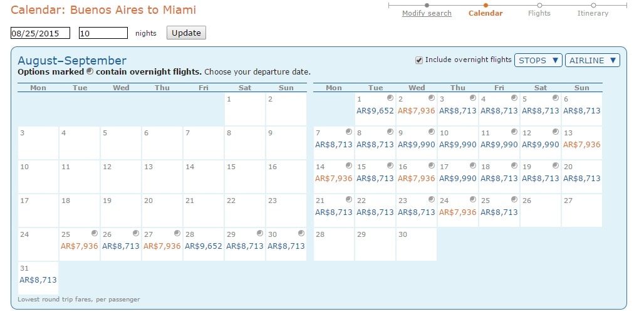The width and height of the screenshot is (644, 324).
Task: Click overnight flight icon on September 2
Action: point(431,98)
